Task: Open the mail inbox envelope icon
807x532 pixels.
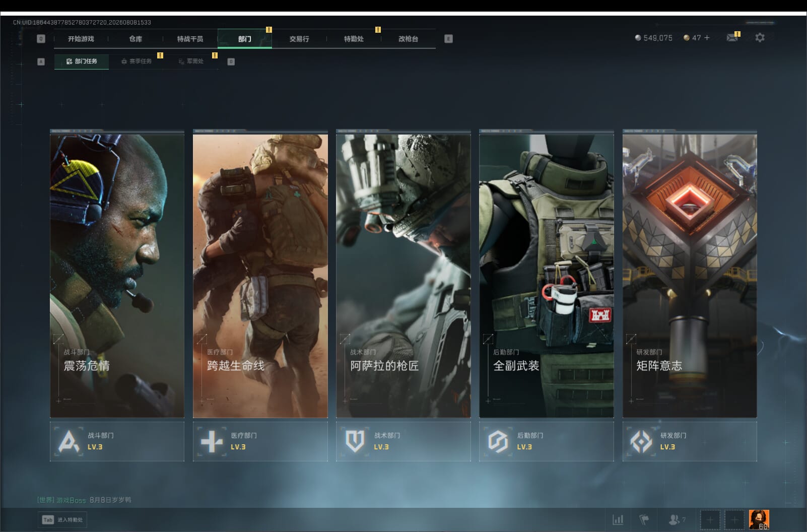Action: pyautogui.click(x=732, y=37)
